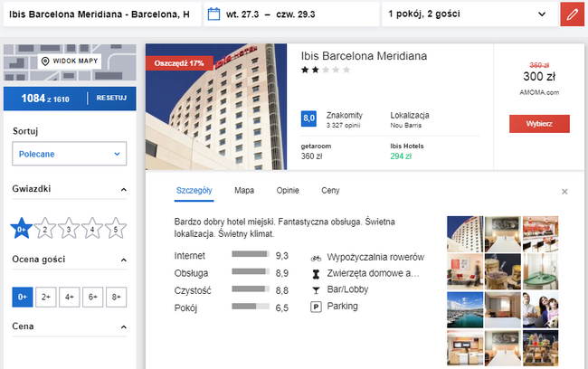Click the destination search input field
The height and width of the screenshot is (369, 588).
pyautogui.click(x=102, y=14)
